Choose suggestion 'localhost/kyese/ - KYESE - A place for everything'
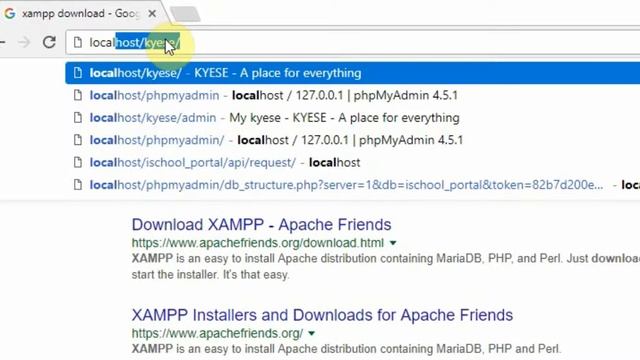Viewport: 640px width, 360px height. (x=353, y=73)
